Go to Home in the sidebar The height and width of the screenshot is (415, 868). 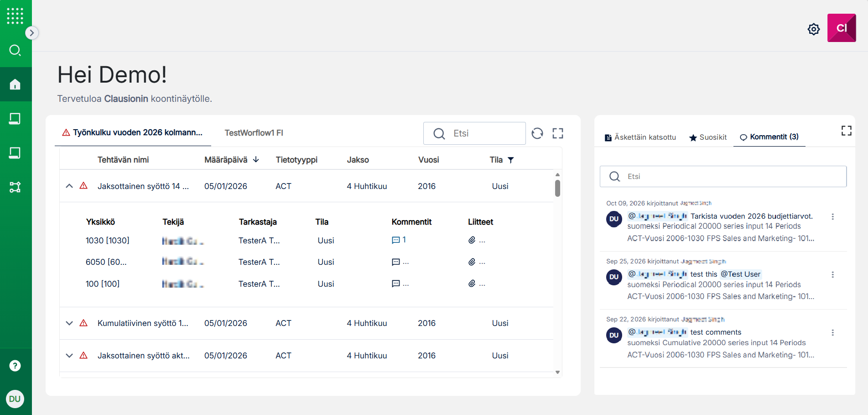point(15,84)
